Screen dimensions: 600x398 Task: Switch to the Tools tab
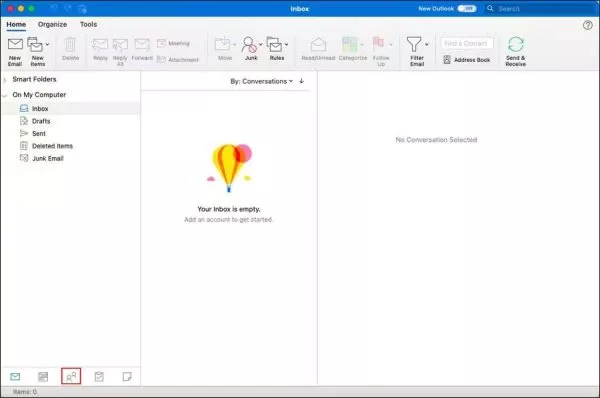tap(88, 24)
